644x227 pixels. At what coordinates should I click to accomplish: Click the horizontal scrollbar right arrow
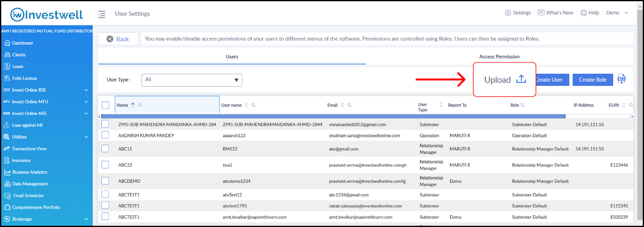[632, 117]
